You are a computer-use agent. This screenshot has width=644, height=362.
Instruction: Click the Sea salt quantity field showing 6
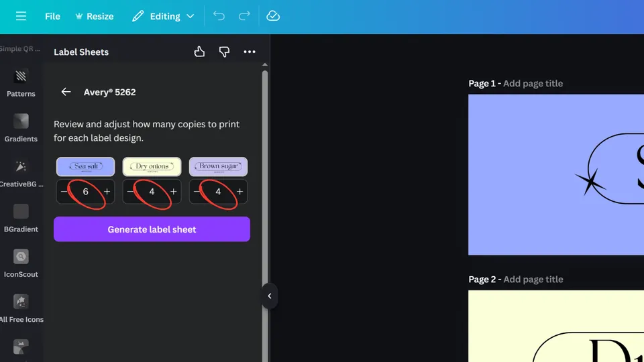pyautogui.click(x=85, y=192)
